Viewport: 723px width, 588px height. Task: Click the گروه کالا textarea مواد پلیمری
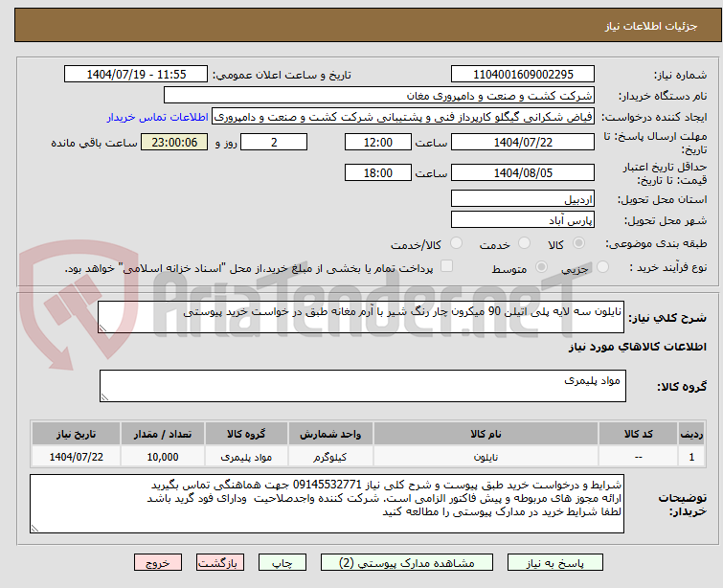click(362, 386)
